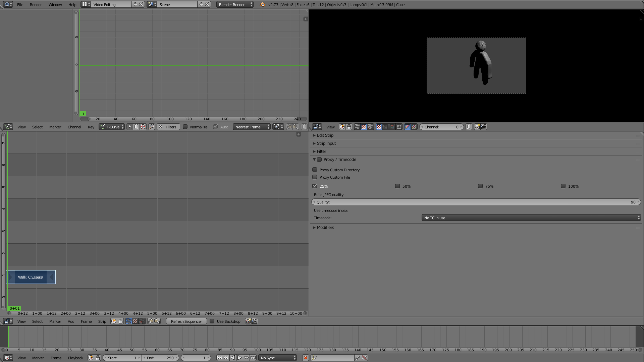The width and height of the screenshot is (644, 362).
Task: Switch preview to Histogram display
Action: coord(399,127)
